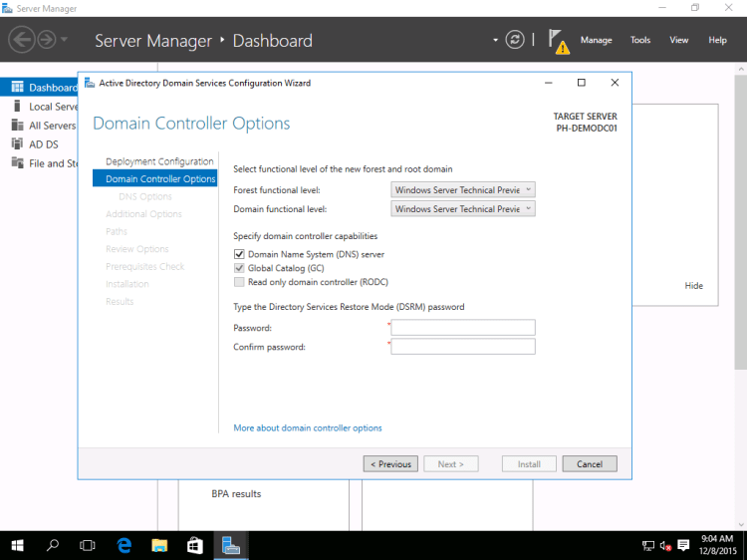Click the back navigation arrow in header
747x560 pixels.
coord(21,40)
